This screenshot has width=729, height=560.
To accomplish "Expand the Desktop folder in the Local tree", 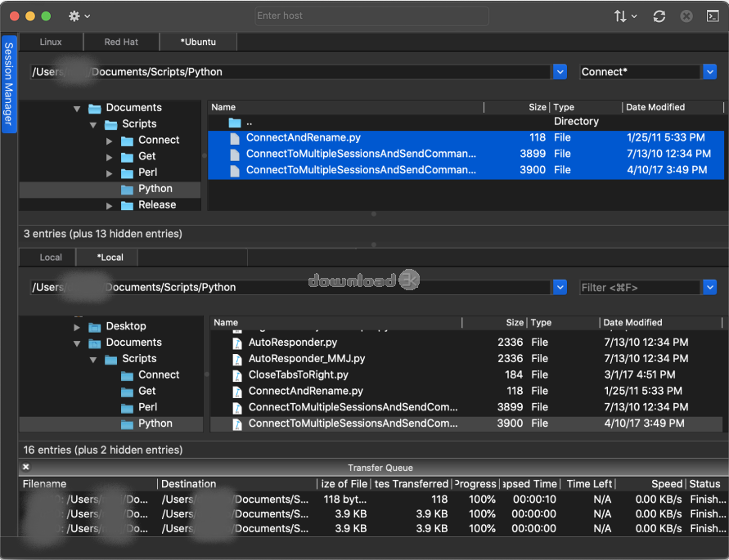I will pos(77,327).
